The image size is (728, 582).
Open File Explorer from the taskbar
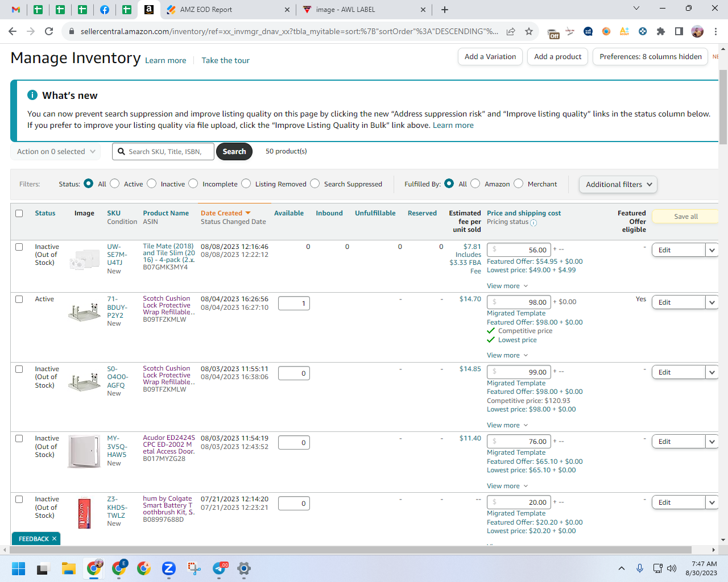pyautogui.click(x=69, y=568)
